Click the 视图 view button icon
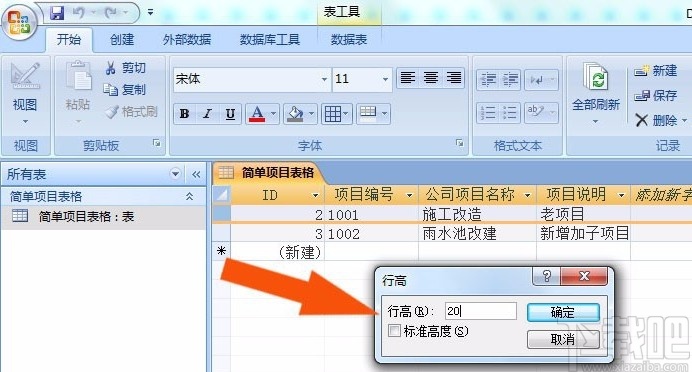This screenshot has height=372, width=692. tap(25, 77)
